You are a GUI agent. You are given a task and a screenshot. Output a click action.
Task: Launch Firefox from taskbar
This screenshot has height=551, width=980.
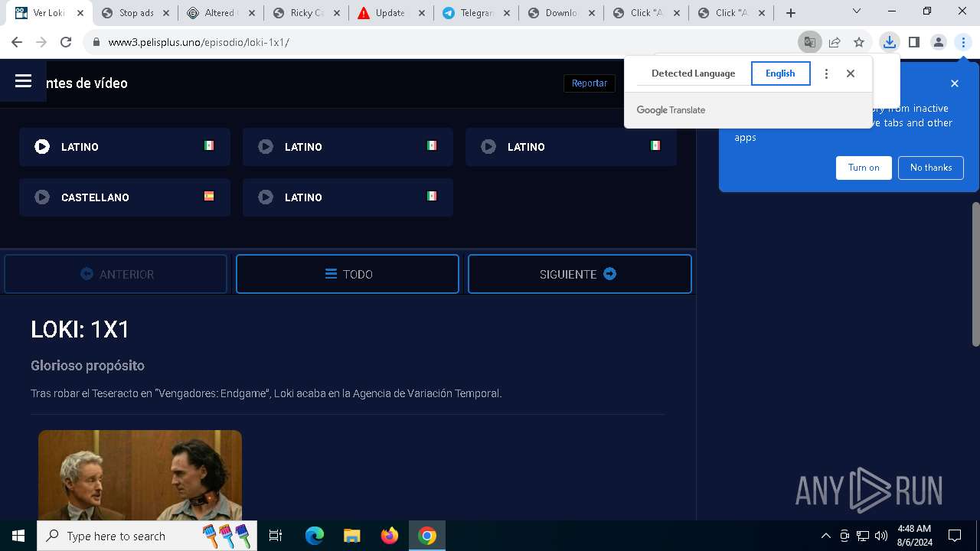pos(390,536)
